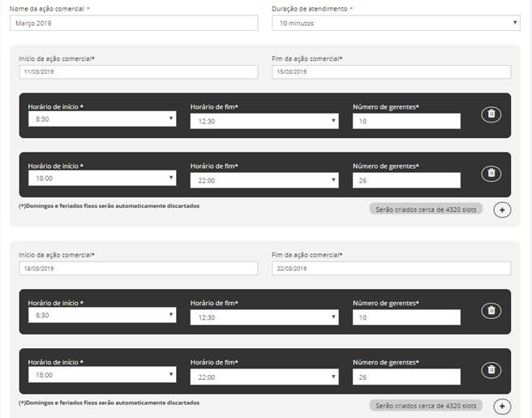Select the end date field showing 15/03/2019
The height and width of the screenshot is (418, 532).
click(391, 72)
